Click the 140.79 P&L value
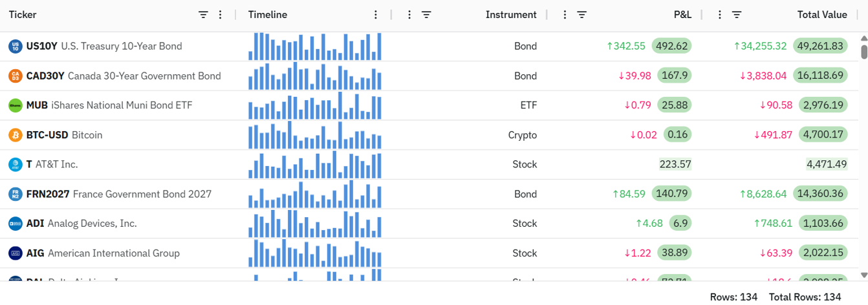868x305 pixels. (672, 195)
